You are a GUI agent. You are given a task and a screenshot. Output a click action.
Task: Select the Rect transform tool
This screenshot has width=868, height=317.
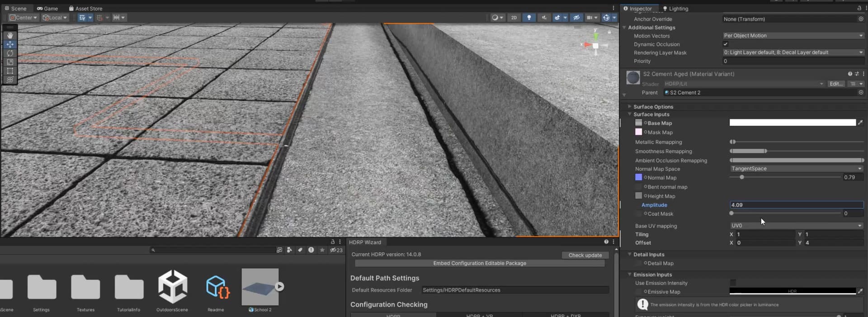(x=10, y=71)
